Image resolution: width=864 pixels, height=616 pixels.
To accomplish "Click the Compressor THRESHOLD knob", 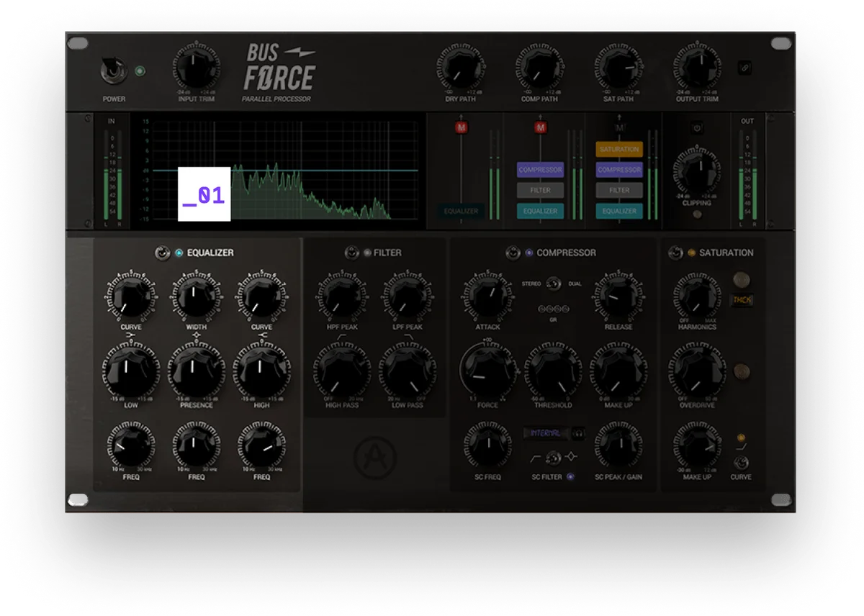I will (x=553, y=370).
